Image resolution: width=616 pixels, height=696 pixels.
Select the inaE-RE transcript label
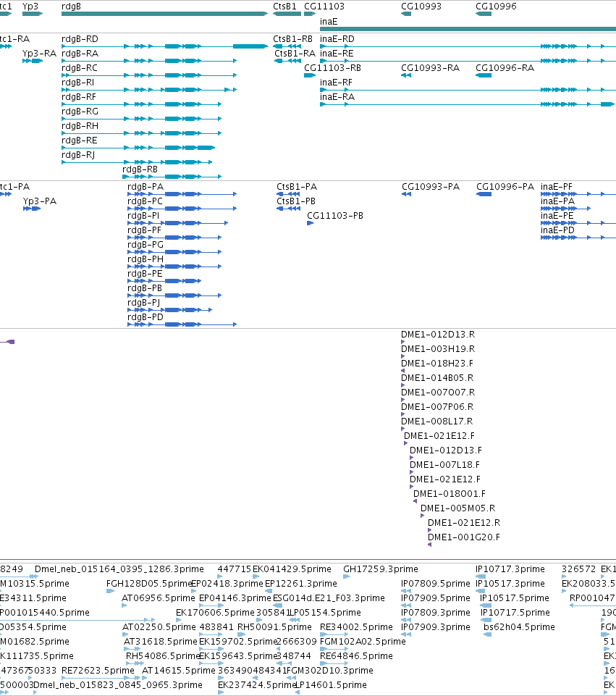pos(337,54)
